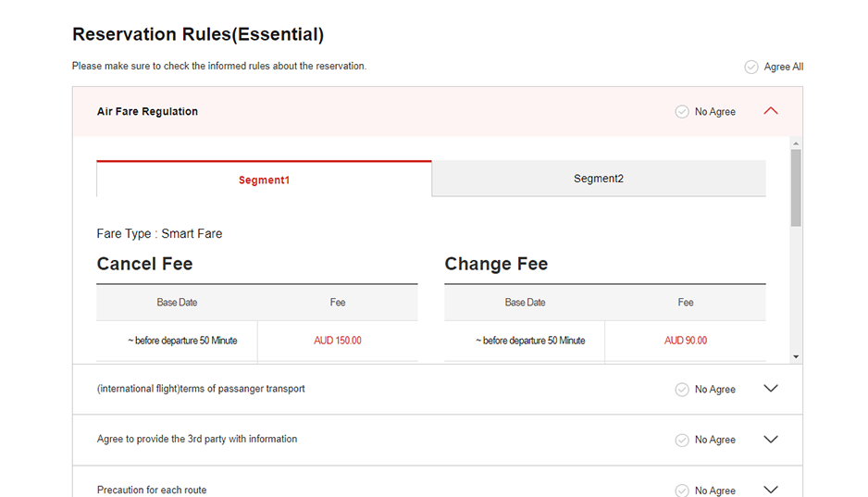Click the Air Fare Regulation heading
Image resolution: width=868 pixels, height=497 pixels.
coord(147,112)
